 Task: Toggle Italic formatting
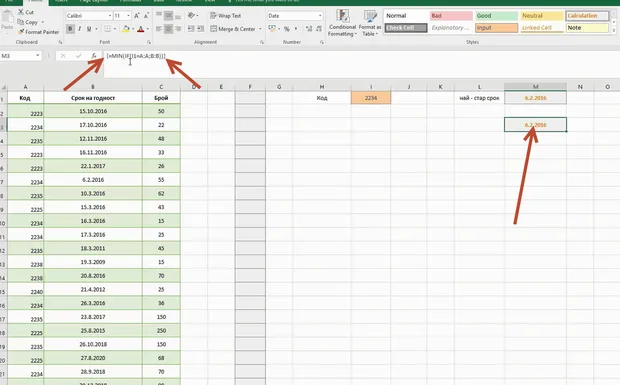coord(79,29)
